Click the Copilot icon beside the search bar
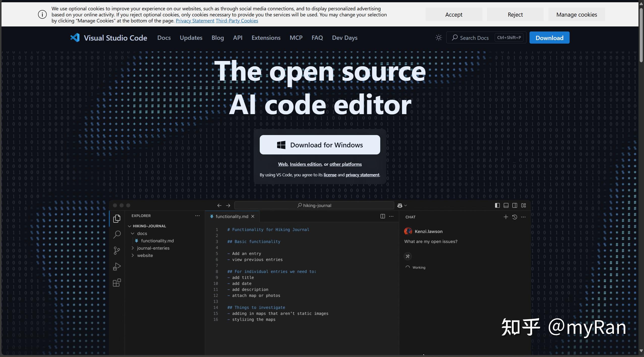644x357 pixels. click(400, 205)
